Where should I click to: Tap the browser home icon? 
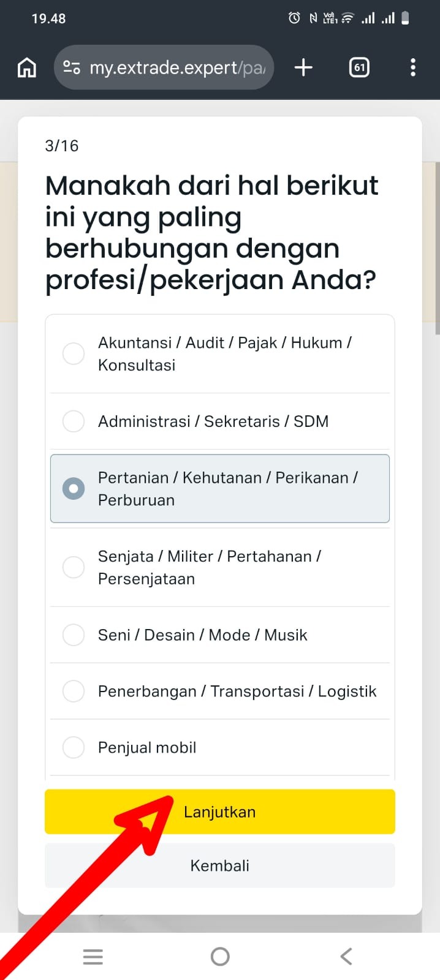[26, 67]
